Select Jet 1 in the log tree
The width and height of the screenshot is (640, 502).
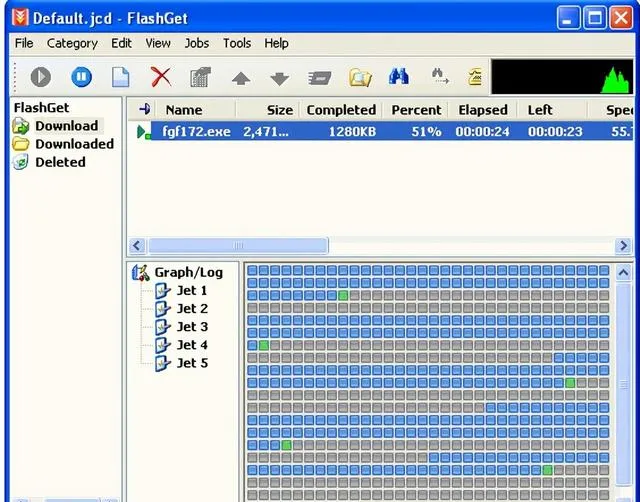pyautogui.click(x=192, y=291)
